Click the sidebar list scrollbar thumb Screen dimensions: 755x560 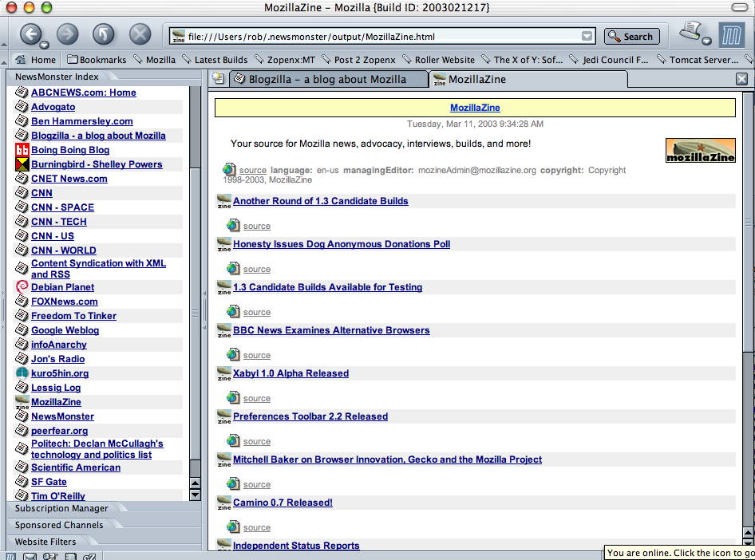point(195,314)
